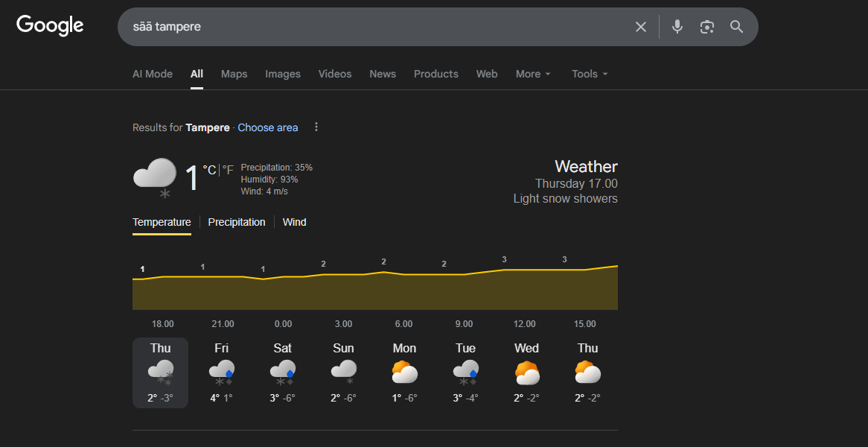Viewport: 868px width, 447px height.
Task: Switch to Maps tab
Action: tap(234, 74)
